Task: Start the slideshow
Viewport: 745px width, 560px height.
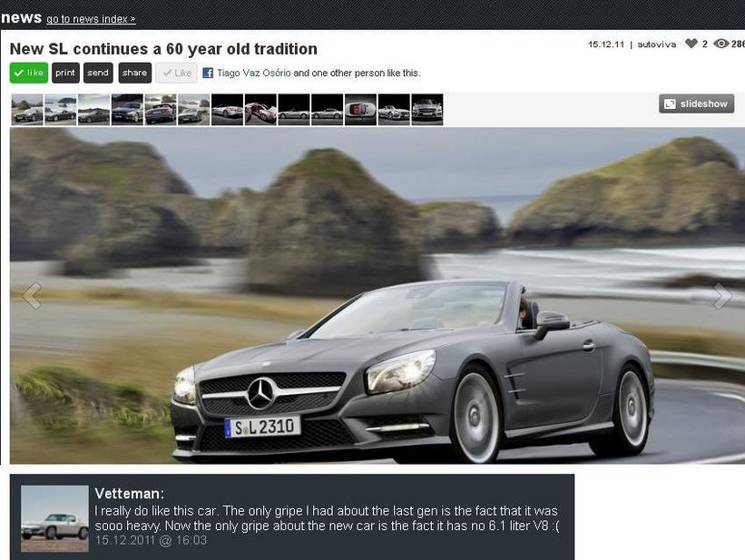Action: (x=697, y=103)
